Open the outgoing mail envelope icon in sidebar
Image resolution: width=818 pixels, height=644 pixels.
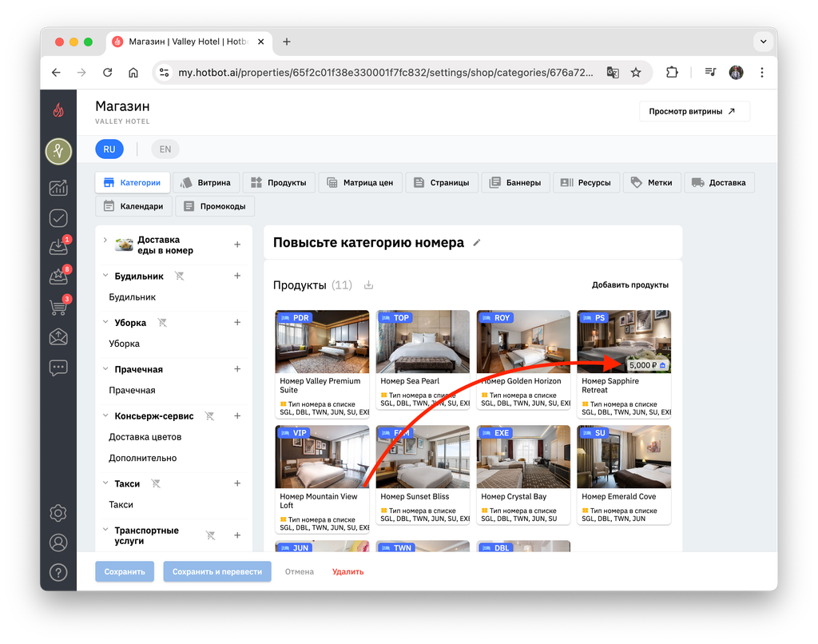pyautogui.click(x=58, y=337)
